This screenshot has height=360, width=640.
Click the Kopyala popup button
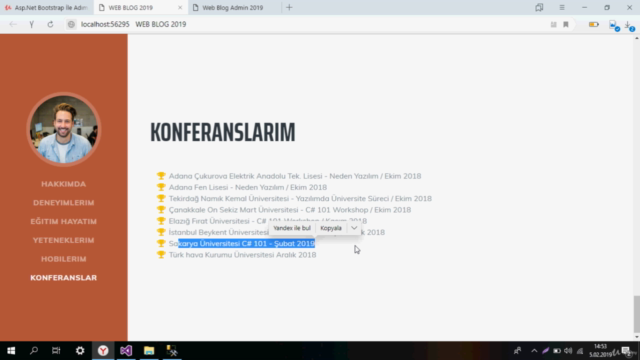coord(331,228)
